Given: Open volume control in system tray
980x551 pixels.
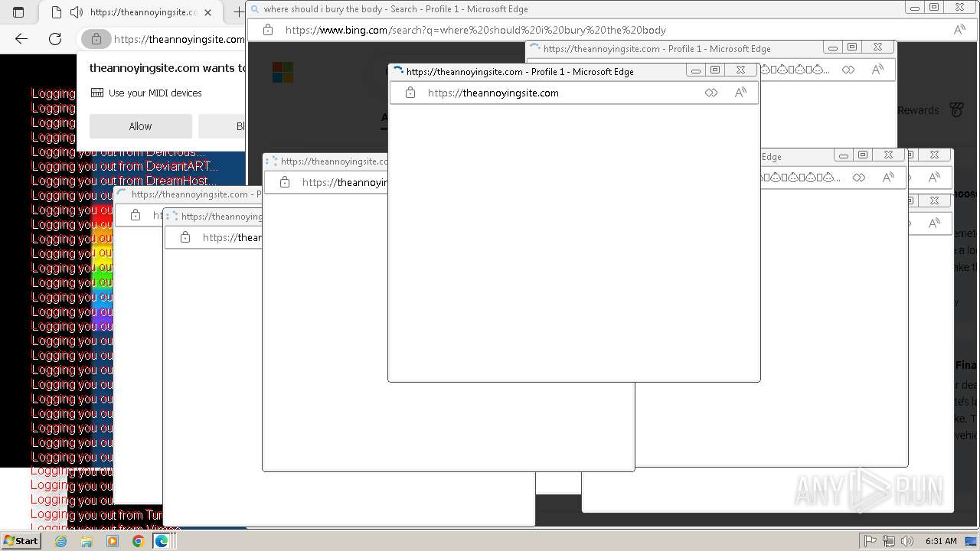Looking at the screenshot, I should click(906, 541).
